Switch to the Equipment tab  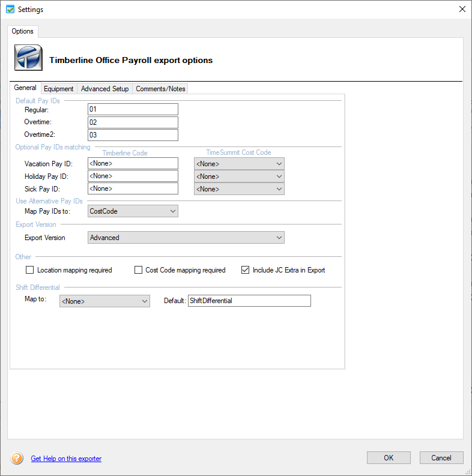(59, 89)
